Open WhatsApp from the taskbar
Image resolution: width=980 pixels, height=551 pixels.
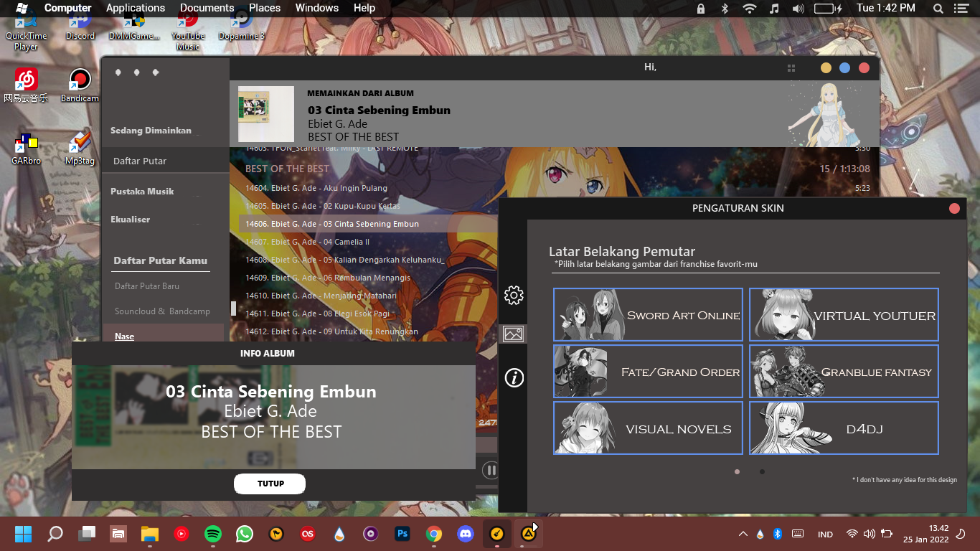[x=245, y=534]
